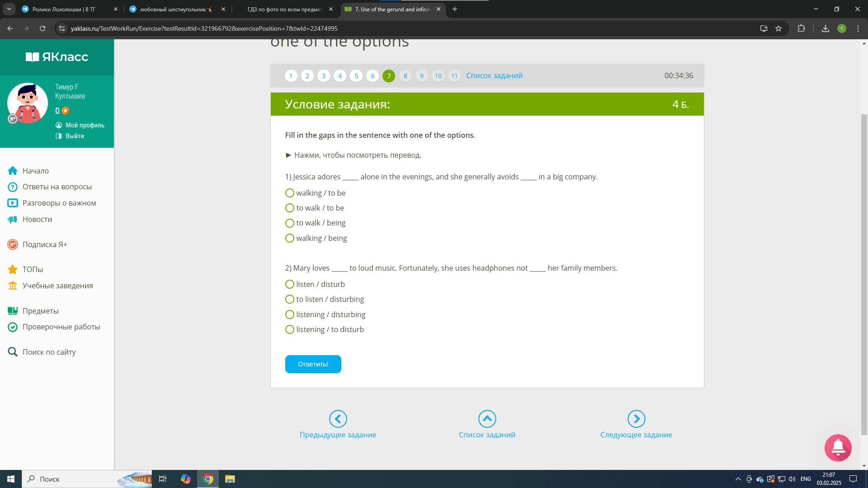Click the pink notification bell icon
The height and width of the screenshot is (488, 868).
[x=838, y=447]
